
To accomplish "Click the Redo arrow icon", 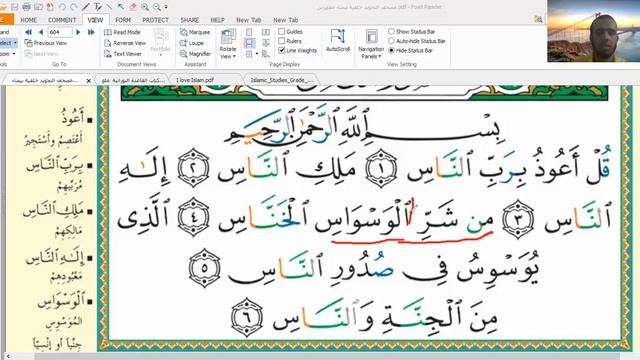I will [x=74, y=7].
